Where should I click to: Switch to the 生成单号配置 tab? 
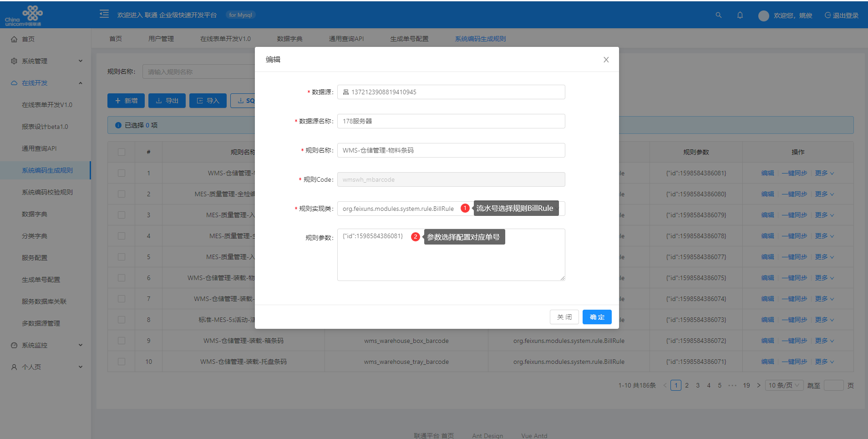pyautogui.click(x=409, y=39)
